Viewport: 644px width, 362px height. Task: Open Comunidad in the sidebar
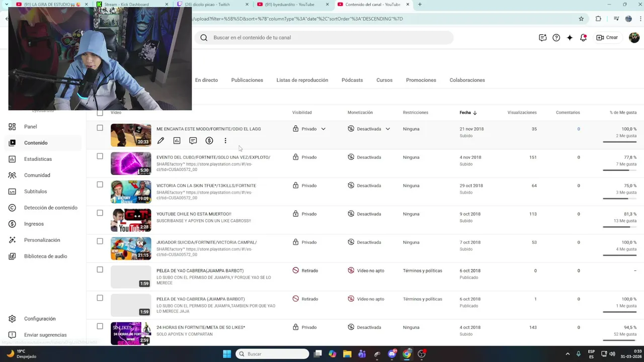click(37, 175)
